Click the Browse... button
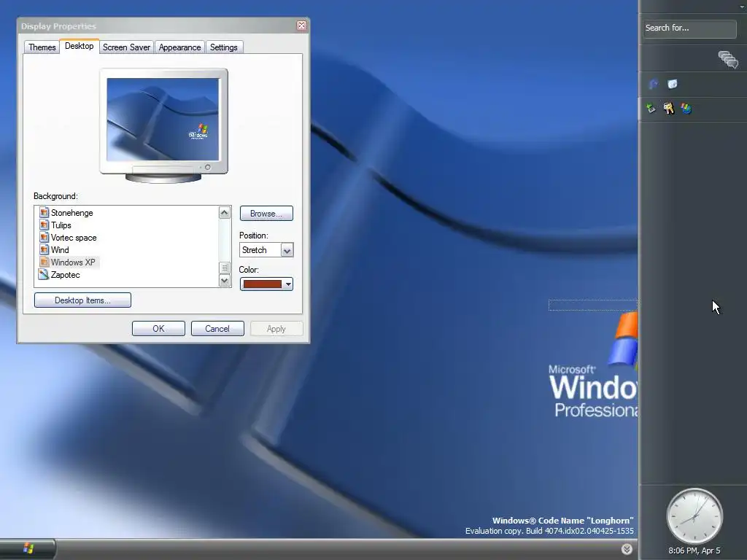747x560 pixels. [x=266, y=214]
